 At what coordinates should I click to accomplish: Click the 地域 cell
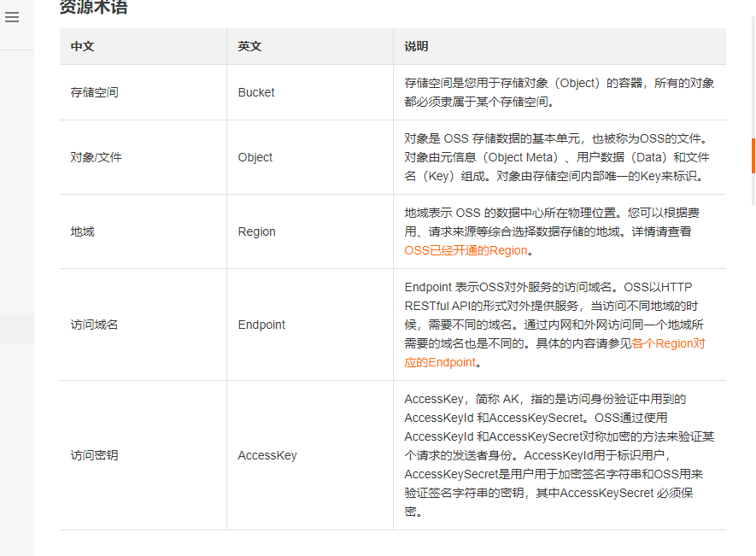(144, 232)
